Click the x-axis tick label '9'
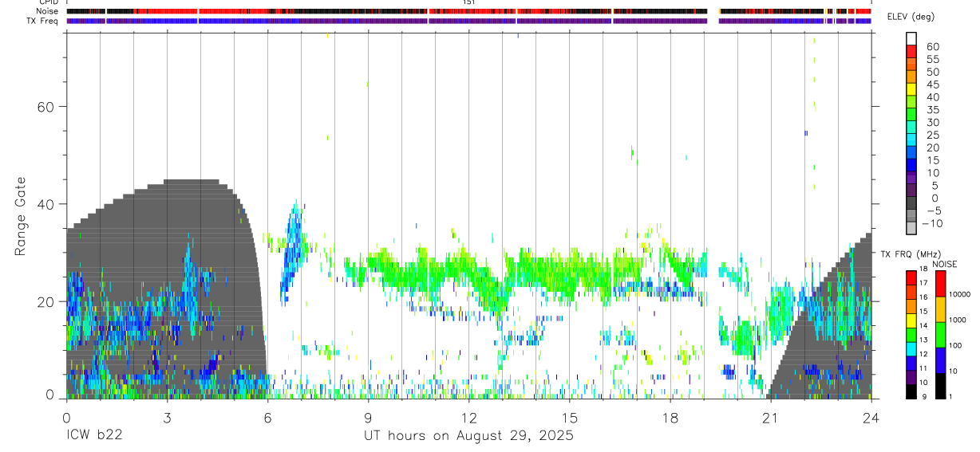This screenshot has height=452, width=980. 368,417
